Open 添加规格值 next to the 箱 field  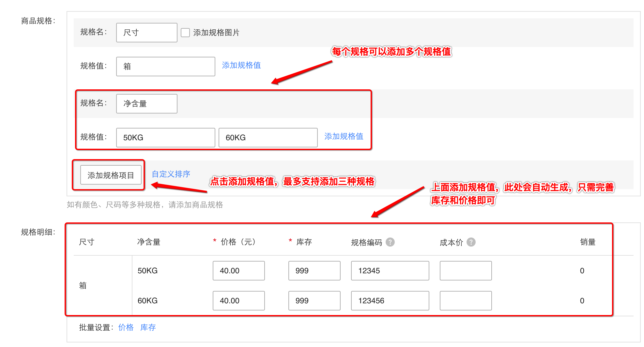tap(241, 65)
